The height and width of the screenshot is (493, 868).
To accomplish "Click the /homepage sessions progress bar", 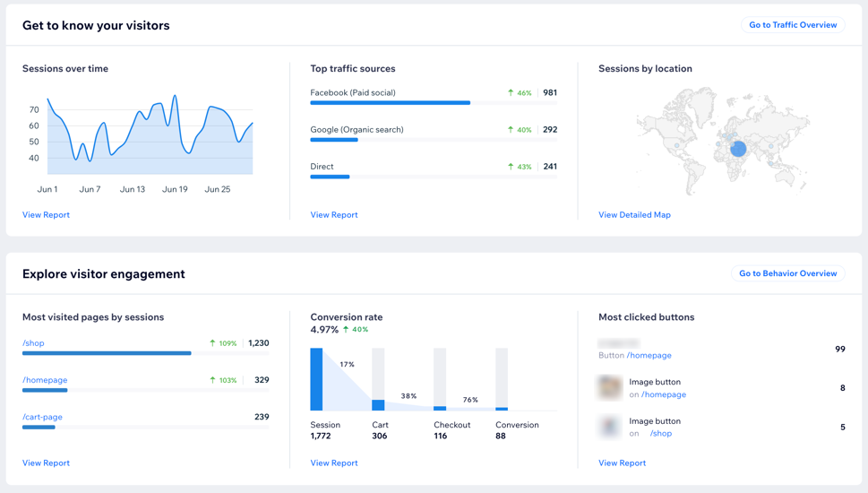I will tap(146, 390).
